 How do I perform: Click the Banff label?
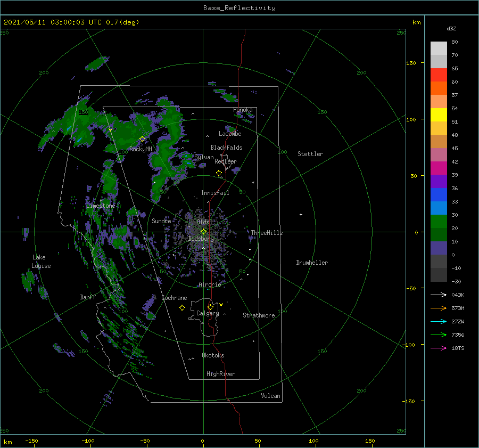(88, 297)
